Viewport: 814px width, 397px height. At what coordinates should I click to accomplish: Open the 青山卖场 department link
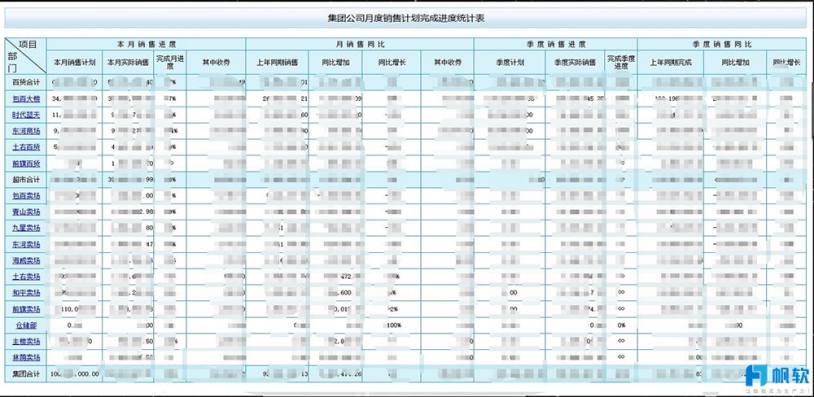coord(26,212)
